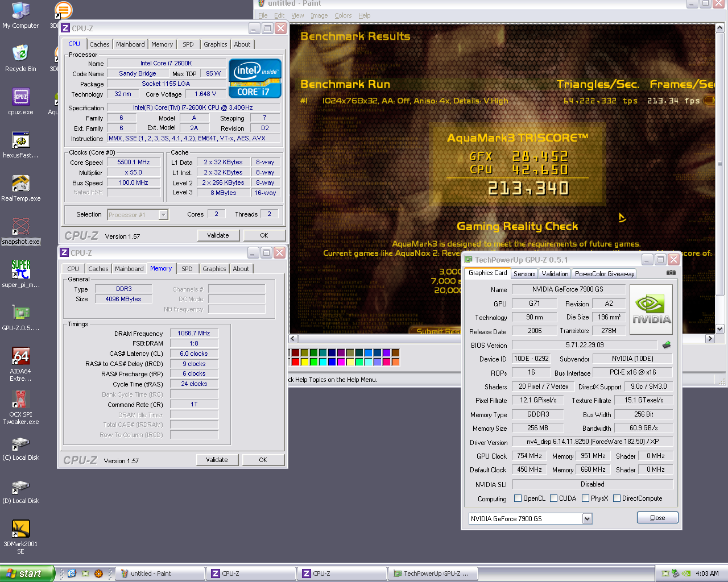Click the BIOS Version 5.71.22.29.09 field
This screenshot has height=582, width=728.
point(585,345)
